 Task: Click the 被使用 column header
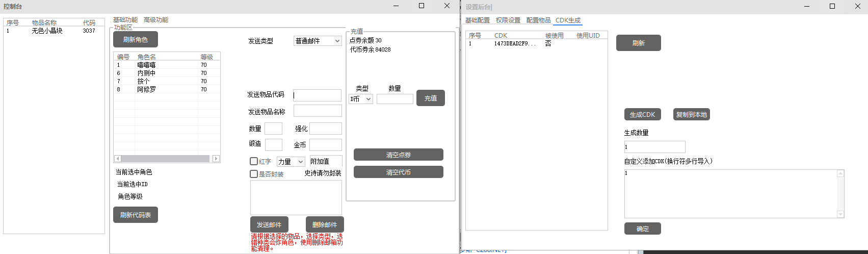coord(555,35)
